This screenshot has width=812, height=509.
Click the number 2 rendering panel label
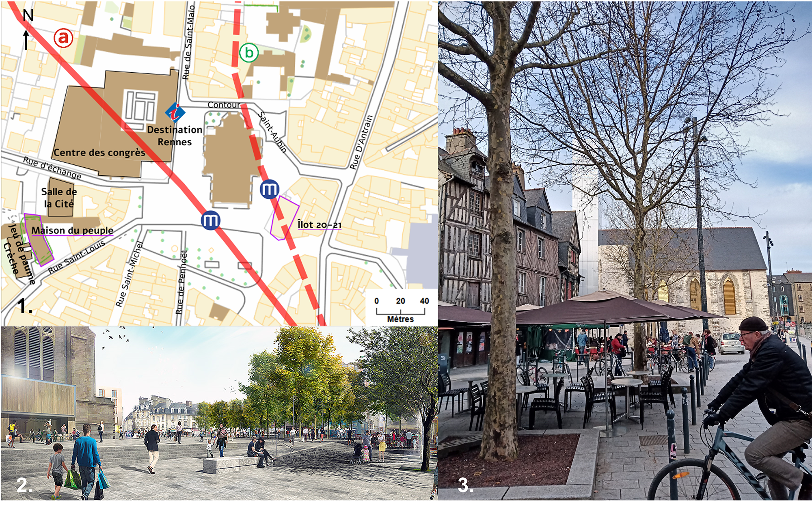[24, 485]
